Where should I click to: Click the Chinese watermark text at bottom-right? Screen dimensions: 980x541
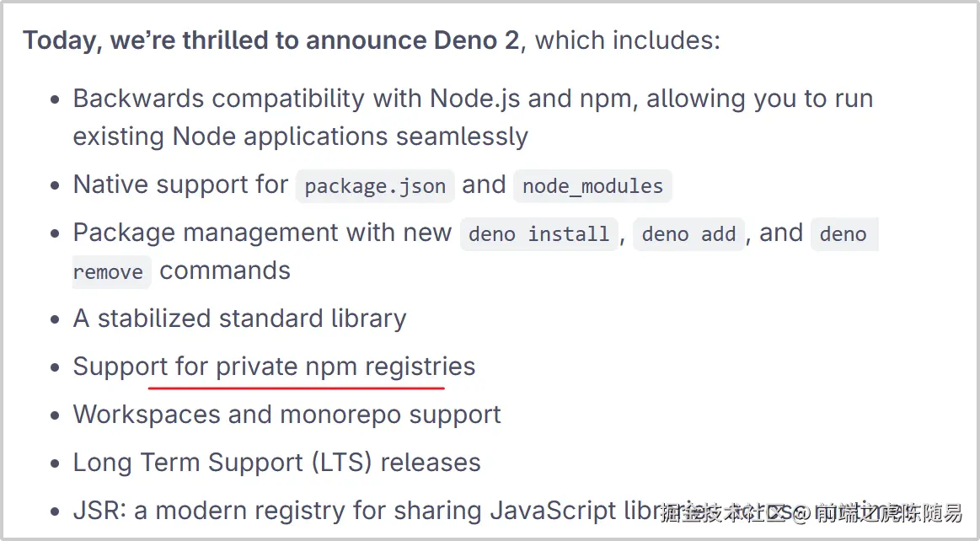[811, 512]
